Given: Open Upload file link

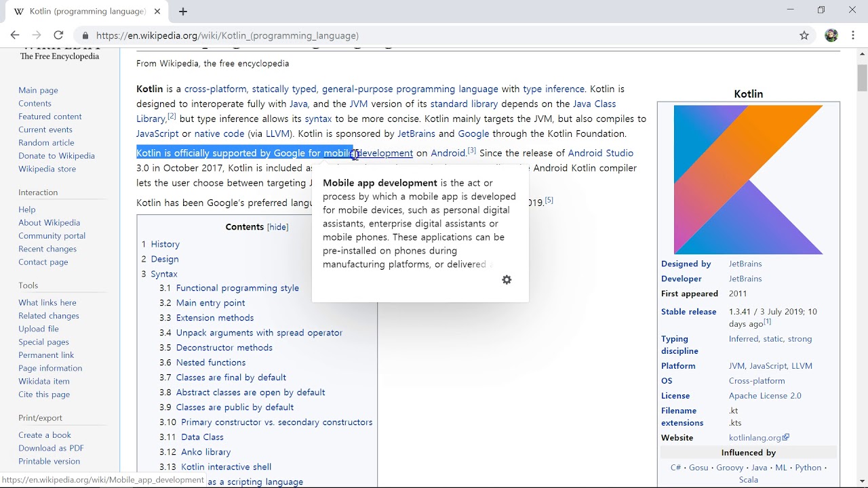Looking at the screenshot, I should (x=39, y=329).
